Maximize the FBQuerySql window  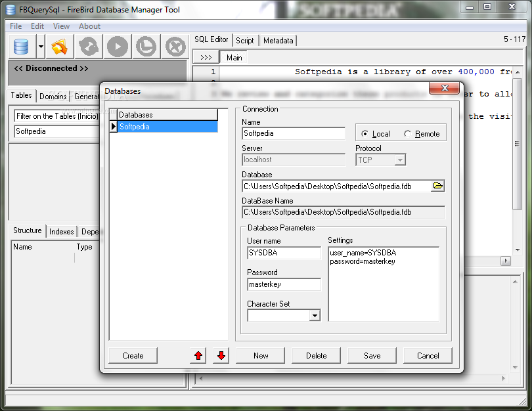point(487,7)
